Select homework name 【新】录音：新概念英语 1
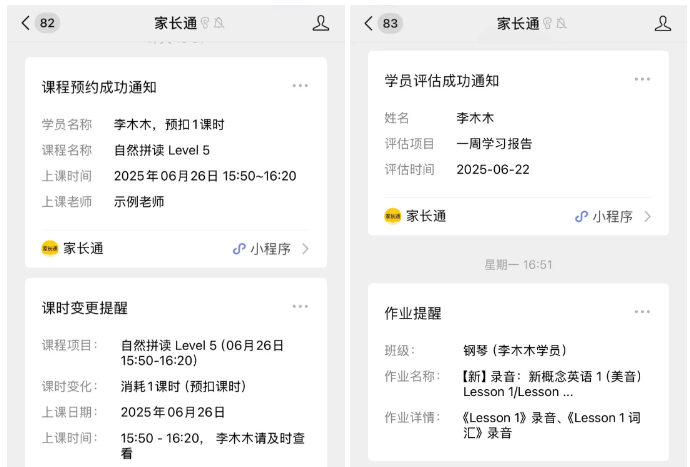 [532, 376]
